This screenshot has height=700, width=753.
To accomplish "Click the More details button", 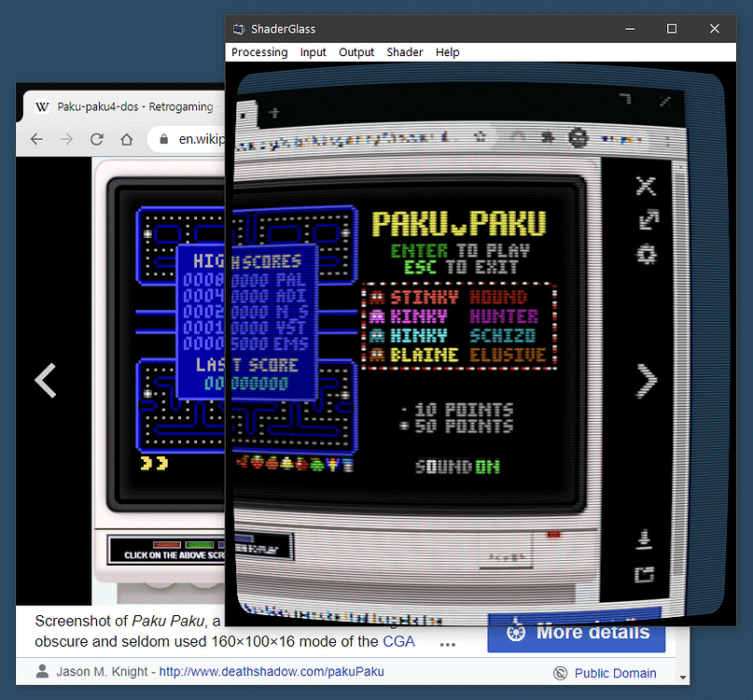I will (x=576, y=632).
